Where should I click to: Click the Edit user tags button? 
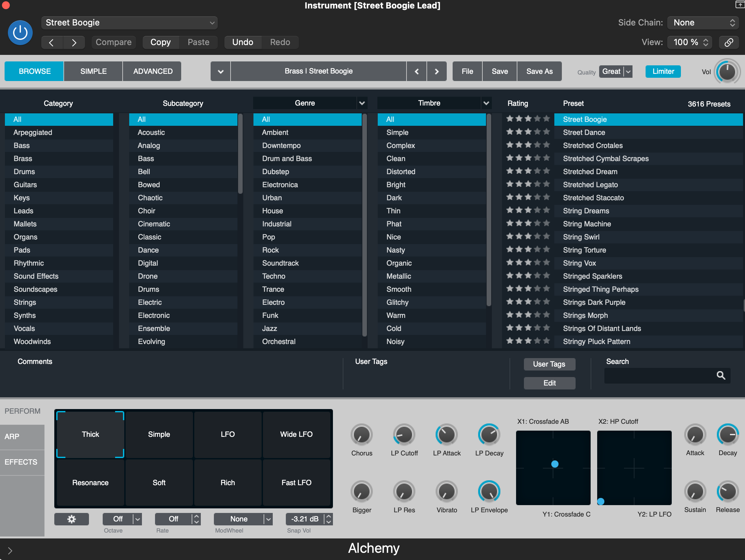point(549,383)
